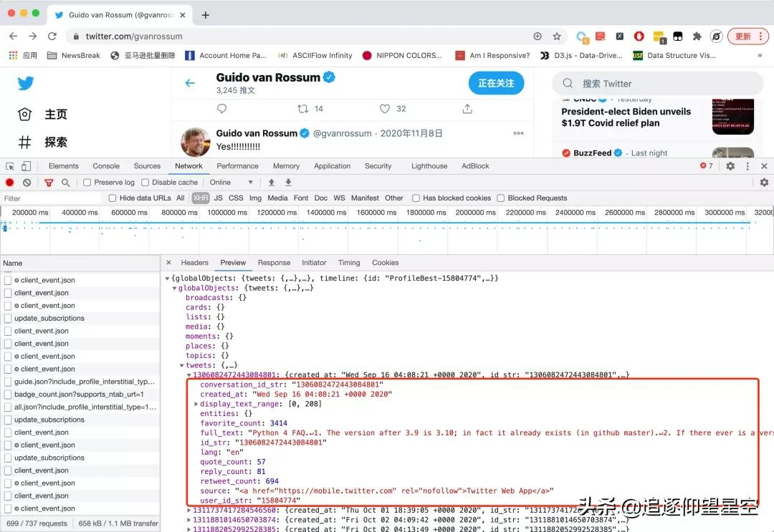Viewport: 774px width, 532px height.
Task: Open Twitter explore 探索
Action: click(42, 142)
